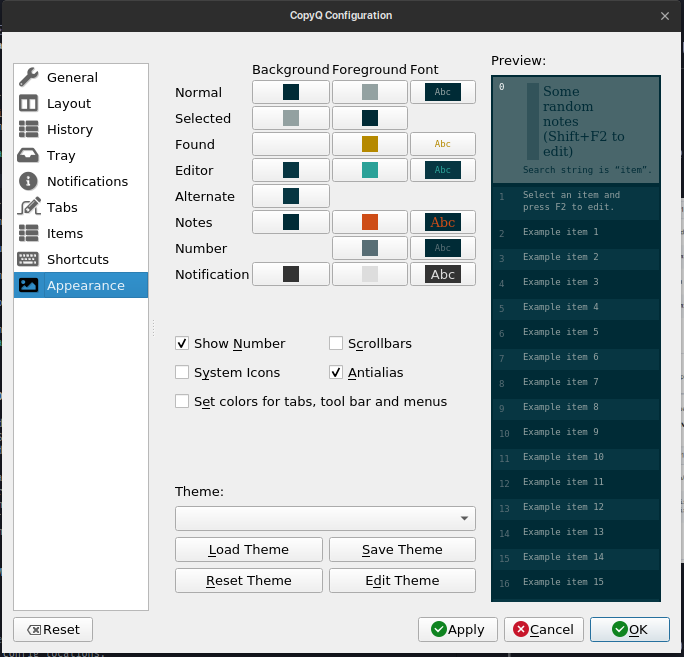Click the 'Some random notes' preview item
This screenshot has height=657, width=684.
coord(576,130)
